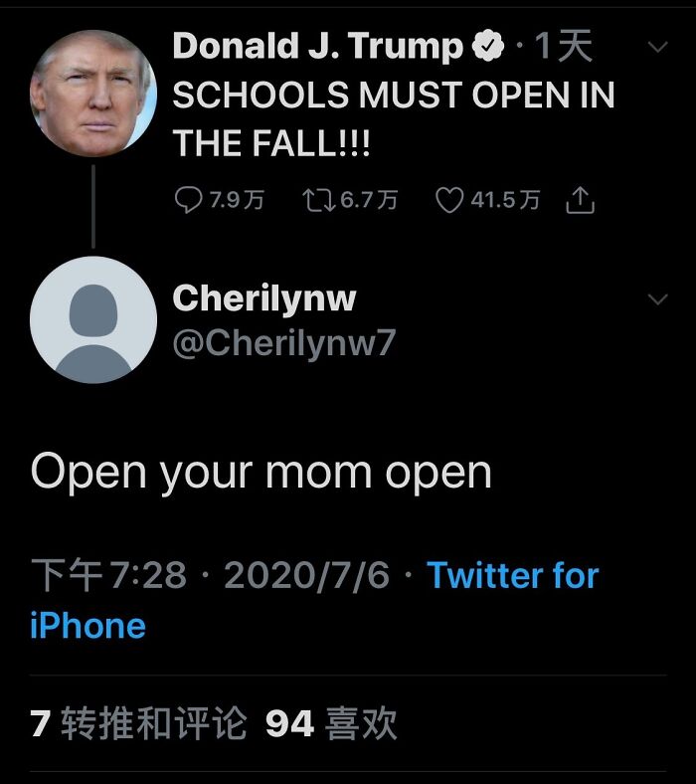Viewport: 696px width, 784px height.
Task: Click the reply speech bubble icon
Action: tap(188, 200)
